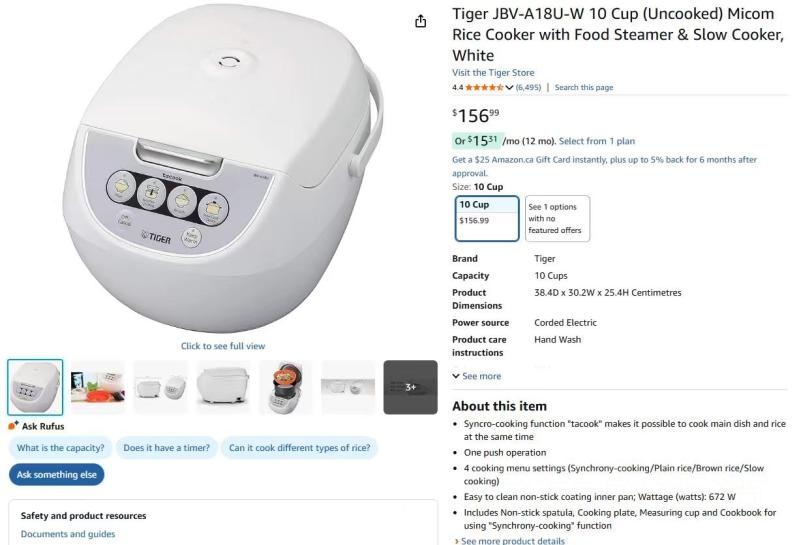
Task: View side profile cooker thumbnail
Action: pyautogui.click(x=223, y=387)
